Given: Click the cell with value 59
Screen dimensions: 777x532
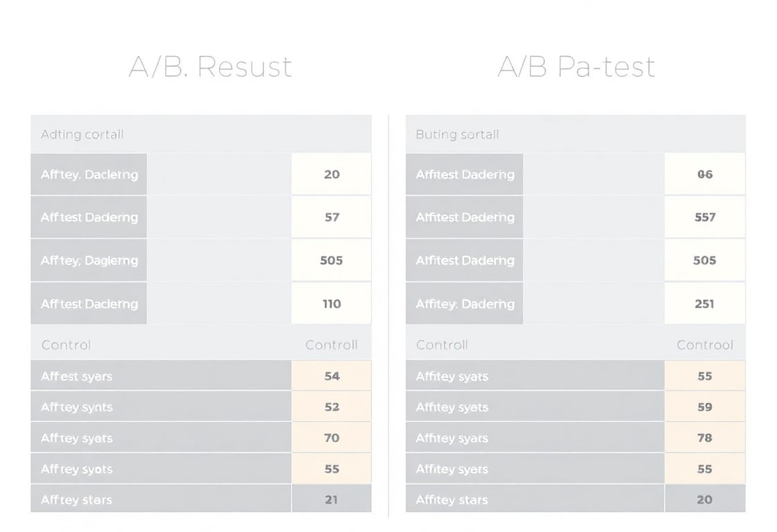Looking at the screenshot, I should (x=704, y=407).
